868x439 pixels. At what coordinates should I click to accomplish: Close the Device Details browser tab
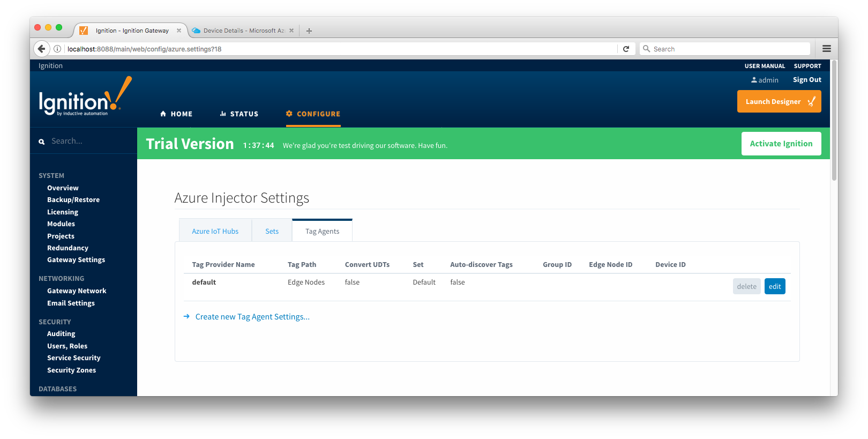tap(291, 31)
